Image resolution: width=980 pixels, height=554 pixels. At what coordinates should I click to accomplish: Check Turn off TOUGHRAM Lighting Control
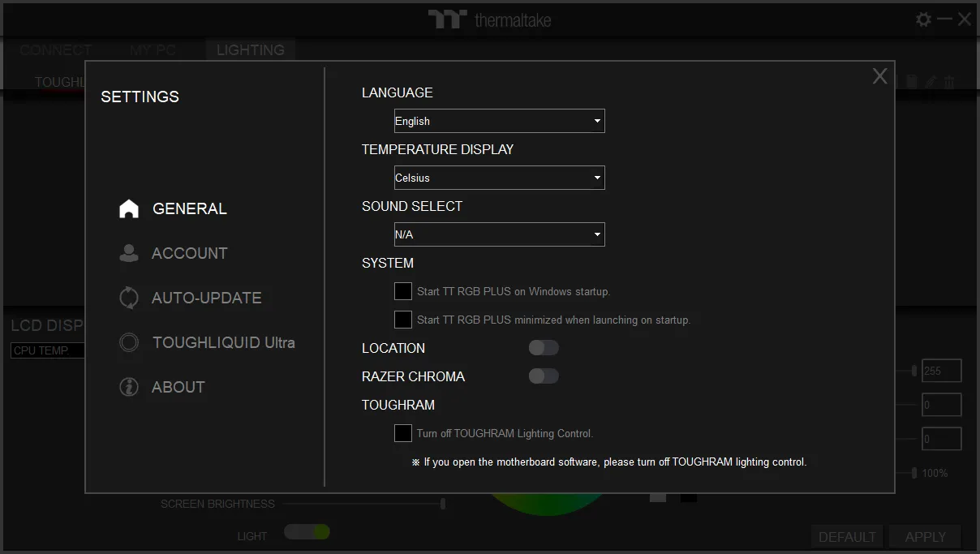point(403,433)
